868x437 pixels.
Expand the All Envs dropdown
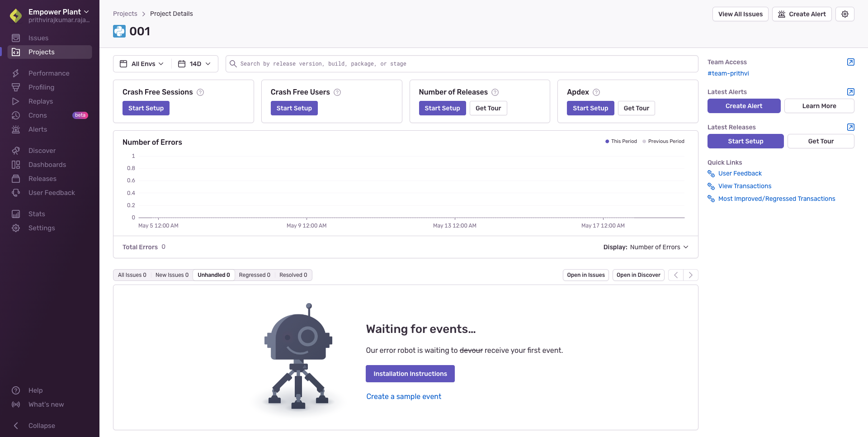(142, 64)
